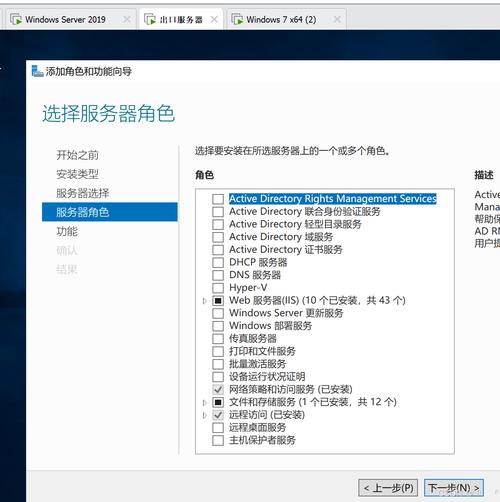Select the middle 服务器 VM tab
The width and height of the screenshot is (500, 502).
[x=181, y=20]
